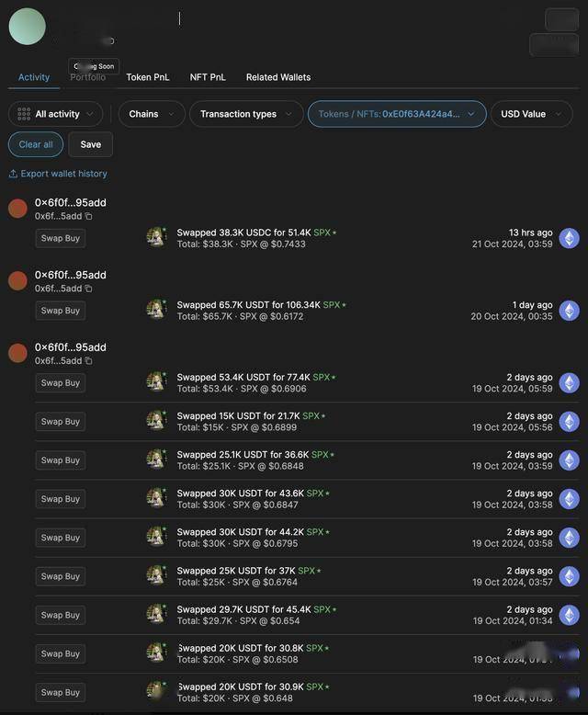Open the NFT PnL tab
Image resolution: width=588 pixels, height=715 pixels.
(x=208, y=77)
